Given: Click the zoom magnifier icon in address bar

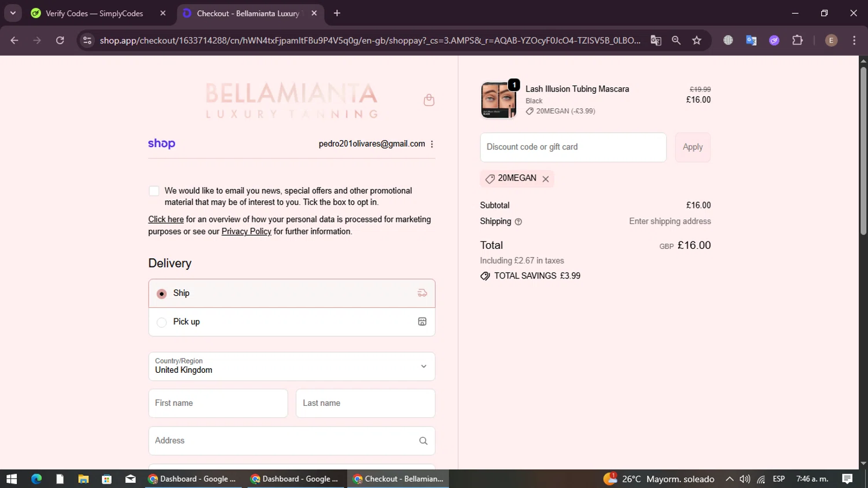Looking at the screenshot, I should pyautogui.click(x=676, y=41).
